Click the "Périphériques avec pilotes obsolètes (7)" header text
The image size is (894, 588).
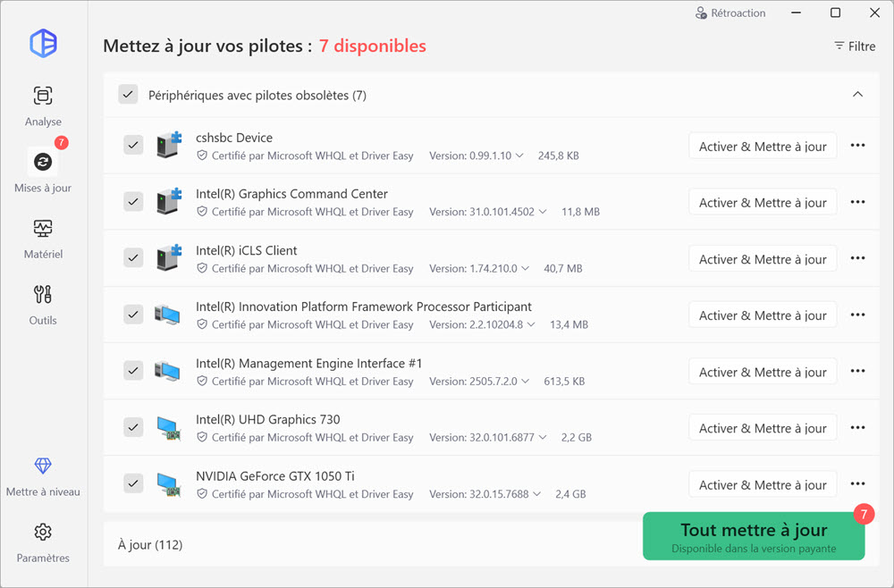click(257, 95)
